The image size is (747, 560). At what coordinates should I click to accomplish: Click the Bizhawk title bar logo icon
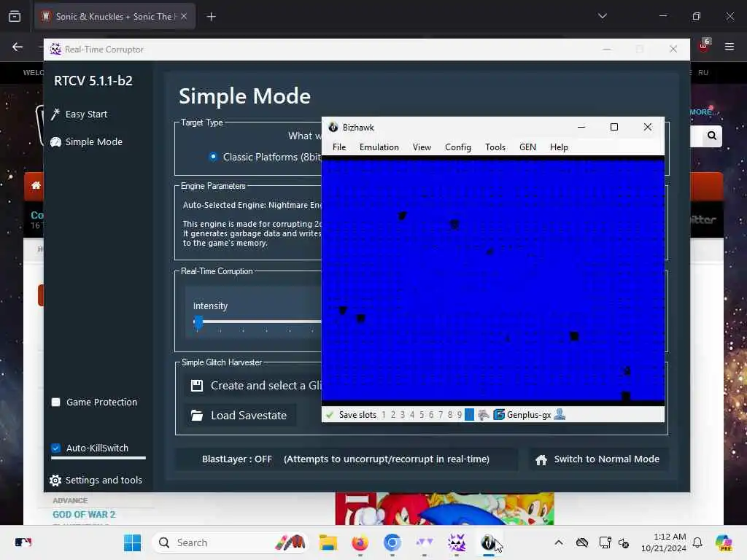pyautogui.click(x=333, y=127)
